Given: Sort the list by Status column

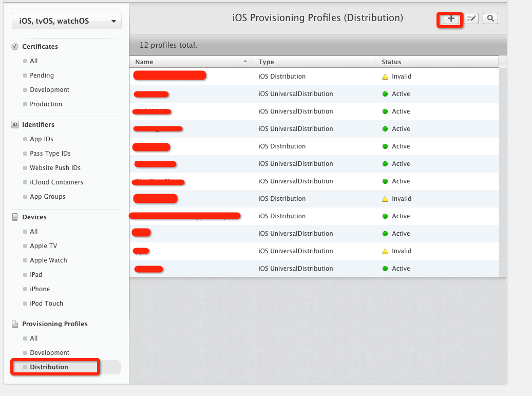Looking at the screenshot, I should coord(436,62).
